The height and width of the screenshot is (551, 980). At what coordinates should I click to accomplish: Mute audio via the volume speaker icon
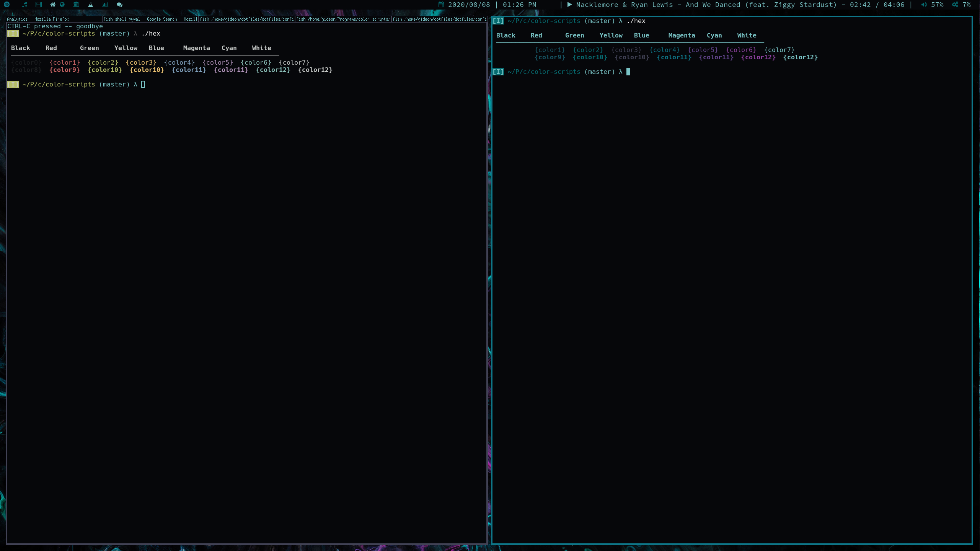pos(923,5)
